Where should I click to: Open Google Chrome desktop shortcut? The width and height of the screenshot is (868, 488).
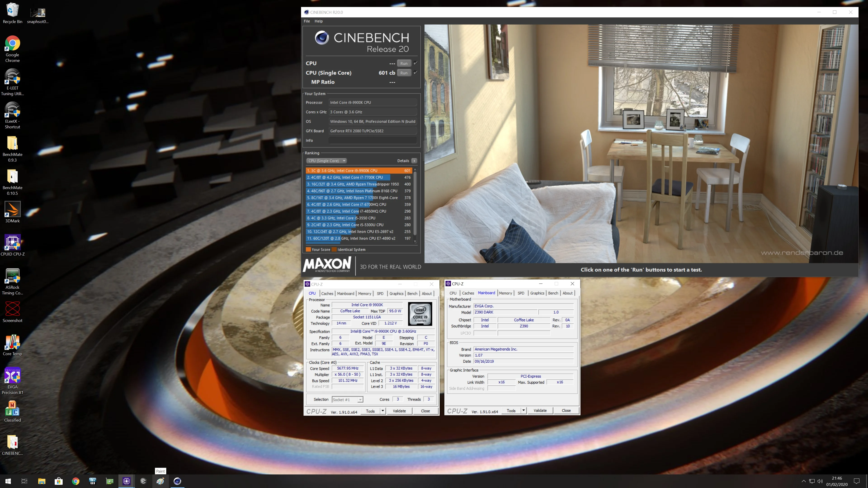12,49
